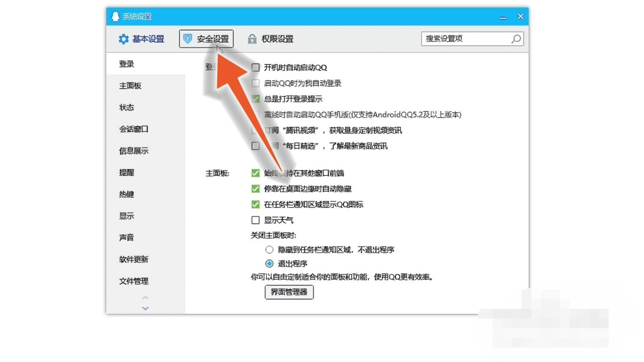The image size is (644, 362).
Task: Select the 退出程序 radio option
Action: point(269,264)
